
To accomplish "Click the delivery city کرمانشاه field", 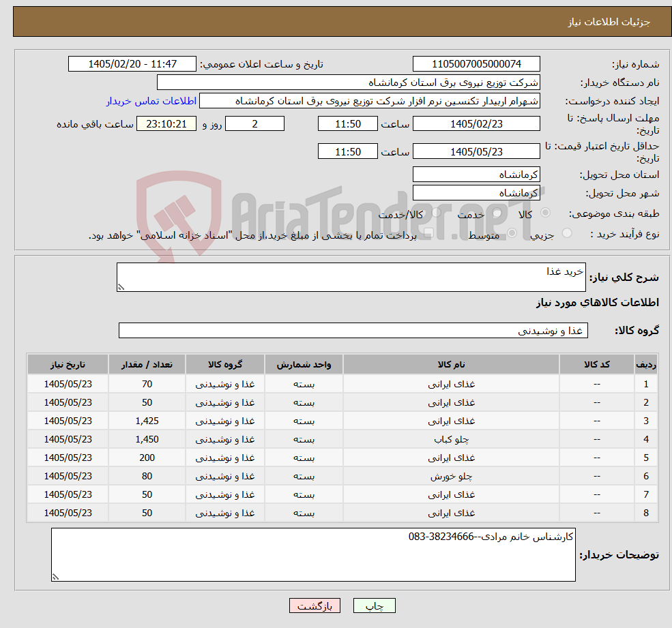I will 476,193.
